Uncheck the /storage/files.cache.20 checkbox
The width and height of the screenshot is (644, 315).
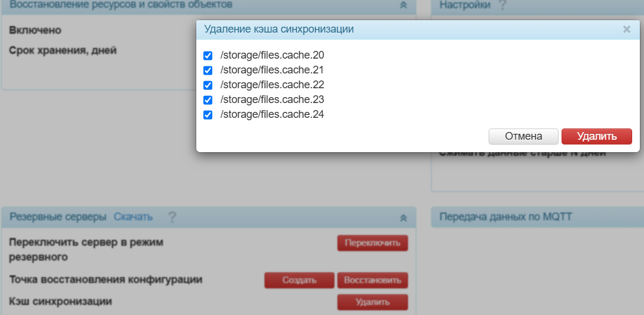click(x=208, y=56)
